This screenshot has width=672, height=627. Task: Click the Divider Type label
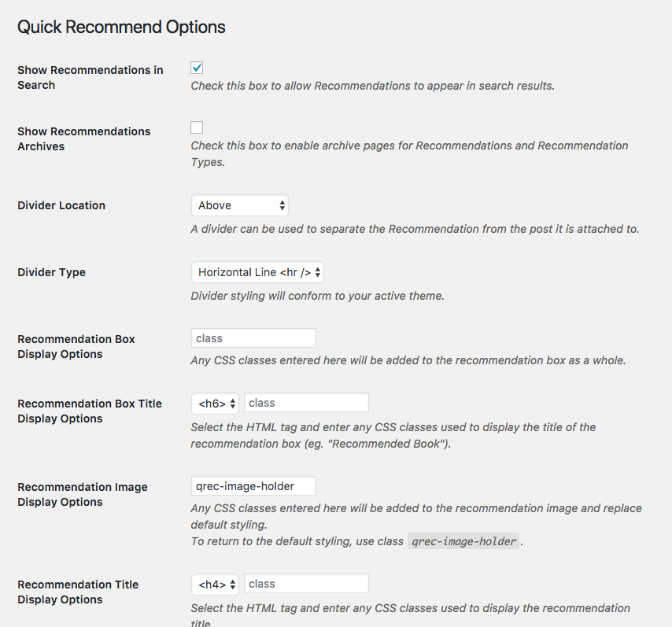pos(51,272)
